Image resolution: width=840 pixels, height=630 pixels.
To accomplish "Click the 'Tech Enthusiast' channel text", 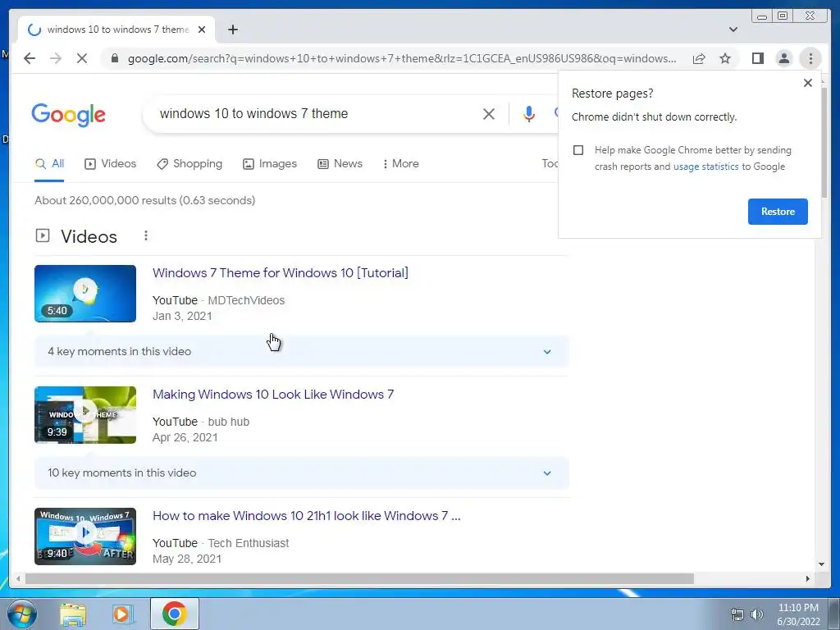I will 248,543.
